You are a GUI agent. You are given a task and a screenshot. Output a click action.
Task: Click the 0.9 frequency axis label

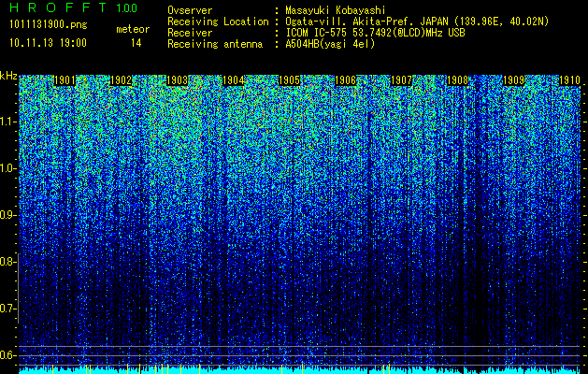coord(6,215)
